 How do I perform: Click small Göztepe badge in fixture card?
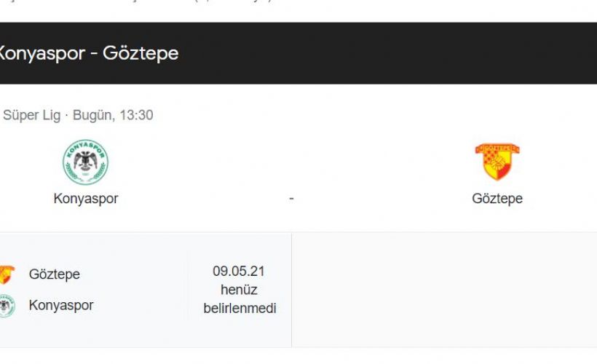click(x=6, y=274)
